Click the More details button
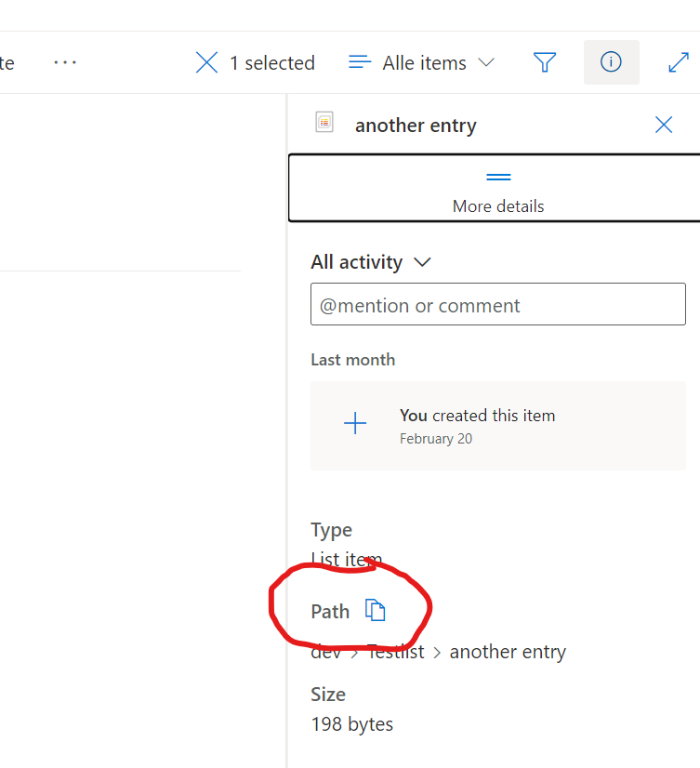Image resolution: width=700 pixels, height=768 pixels. point(495,188)
